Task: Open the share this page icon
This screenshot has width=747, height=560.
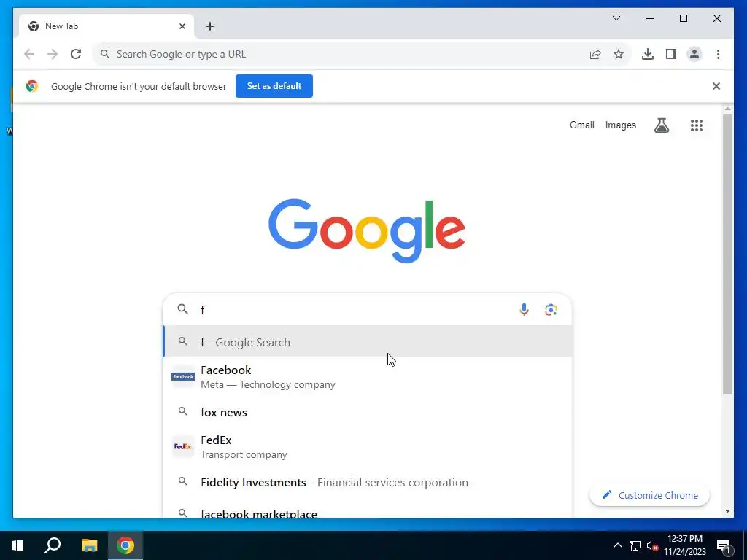Action: point(595,54)
